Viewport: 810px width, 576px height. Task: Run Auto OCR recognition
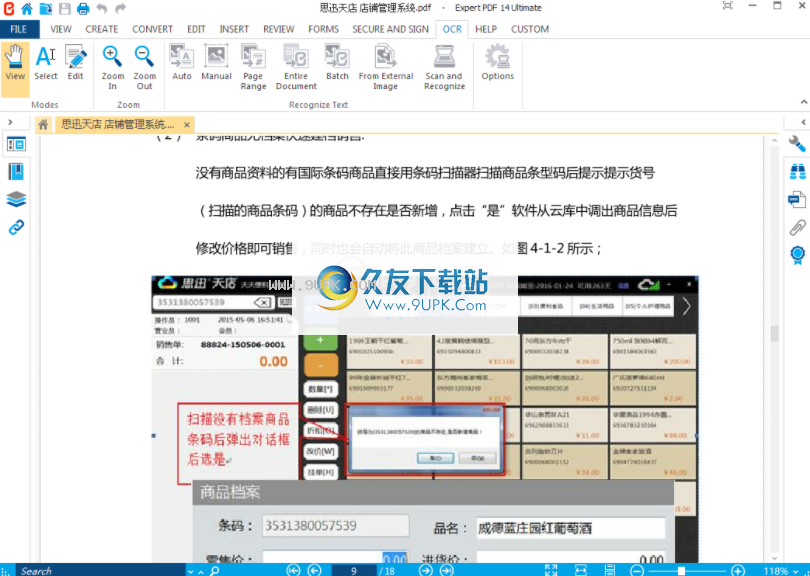[x=182, y=63]
